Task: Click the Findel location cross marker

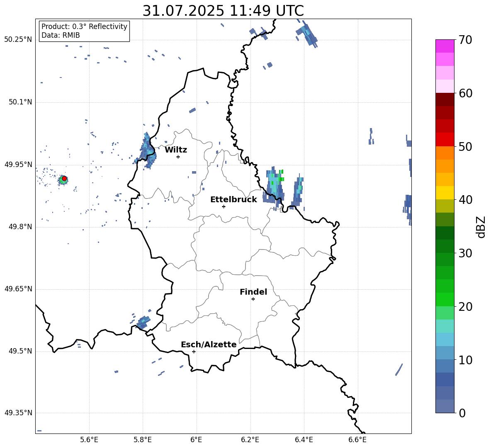Action: tap(253, 299)
